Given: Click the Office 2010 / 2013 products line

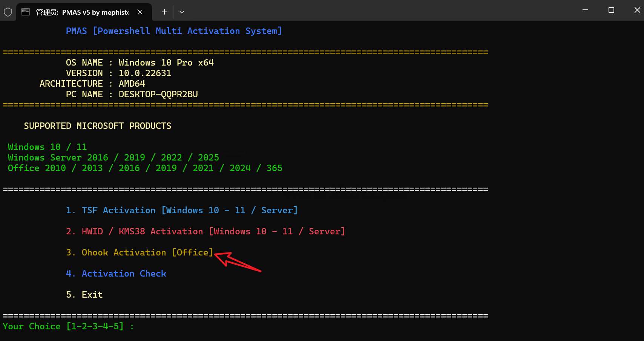Looking at the screenshot, I should [145, 168].
